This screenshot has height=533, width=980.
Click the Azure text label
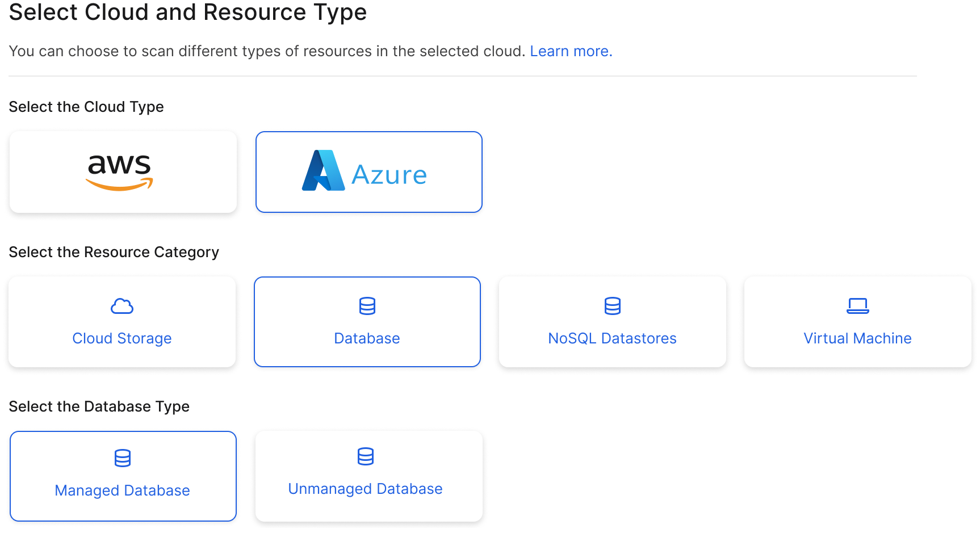390,175
